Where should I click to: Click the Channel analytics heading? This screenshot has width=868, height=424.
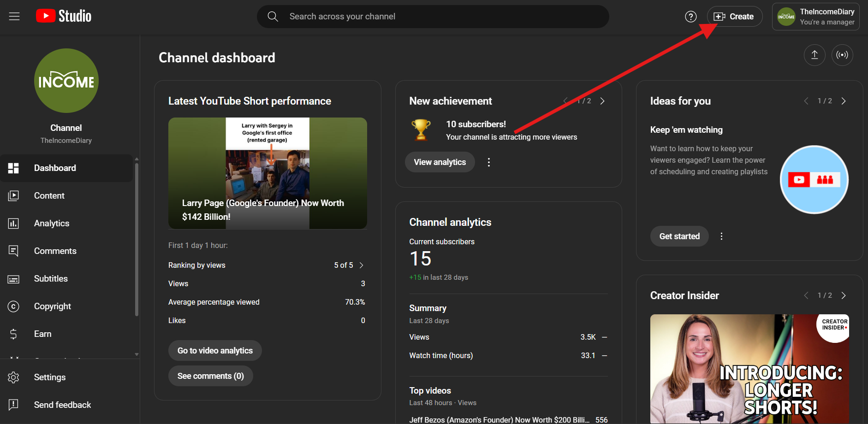450,222
